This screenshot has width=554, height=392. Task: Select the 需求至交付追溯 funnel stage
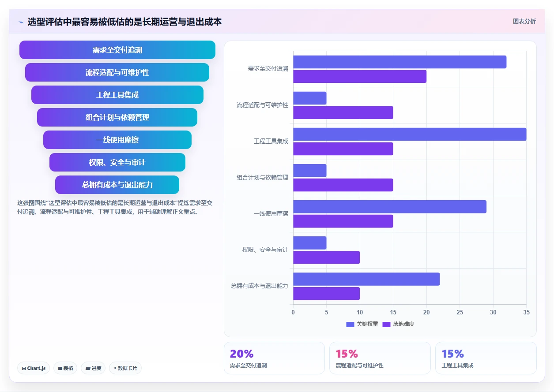(x=117, y=50)
